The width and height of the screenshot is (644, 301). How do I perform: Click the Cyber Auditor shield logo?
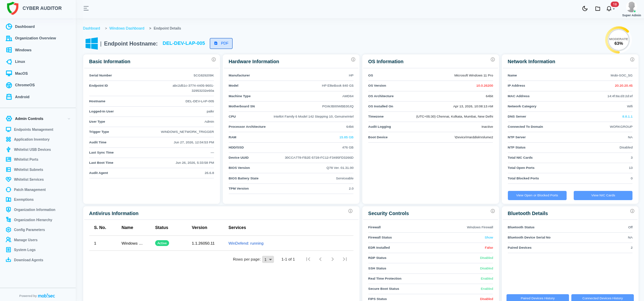click(13, 8)
